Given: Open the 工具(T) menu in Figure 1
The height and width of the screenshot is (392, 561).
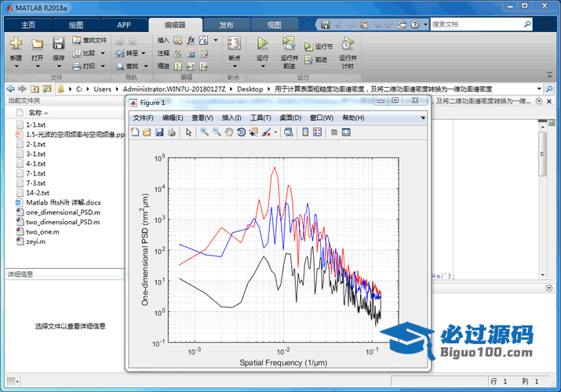Looking at the screenshot, I should [x=260, y=118].
